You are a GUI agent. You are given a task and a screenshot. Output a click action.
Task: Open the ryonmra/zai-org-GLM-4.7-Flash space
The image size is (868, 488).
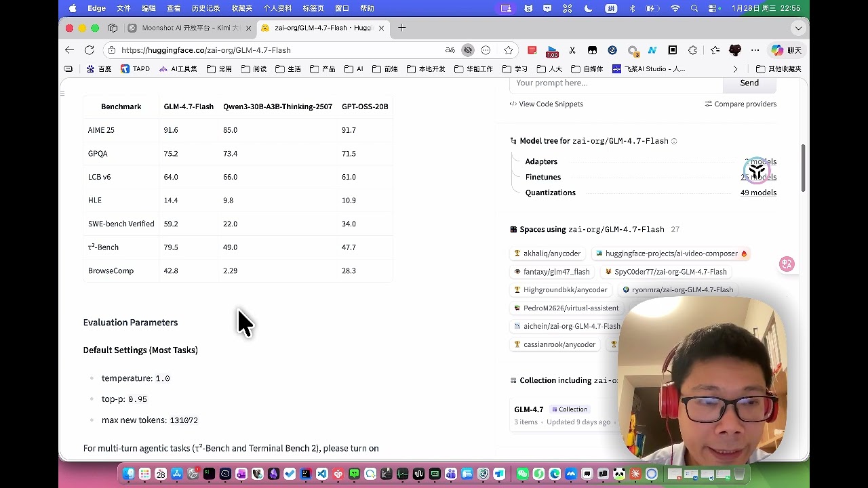tap(677, 290)
